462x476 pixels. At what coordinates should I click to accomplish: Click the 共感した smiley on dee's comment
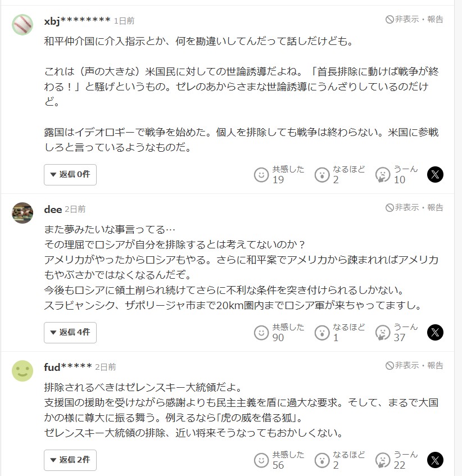(261, 333)
